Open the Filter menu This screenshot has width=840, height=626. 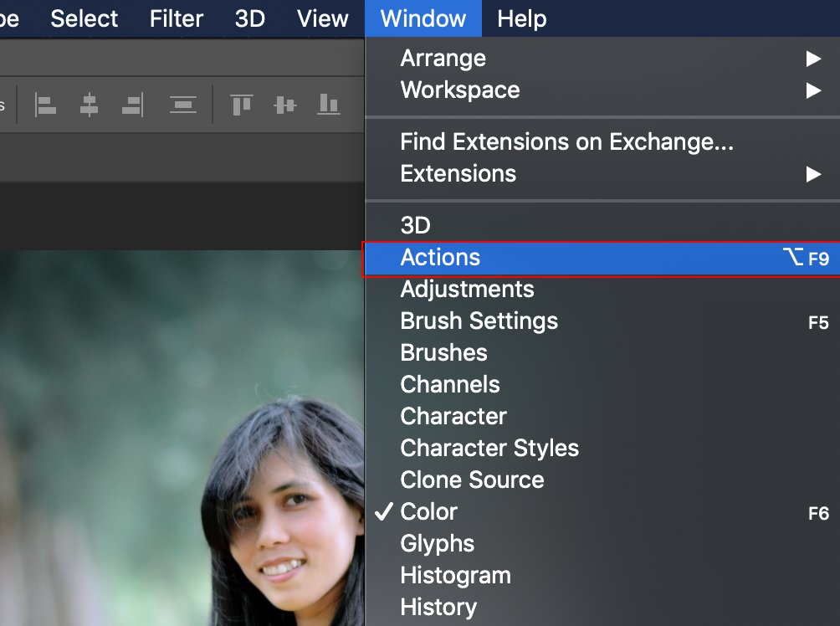pyautogui.click(x=176, y=18)
